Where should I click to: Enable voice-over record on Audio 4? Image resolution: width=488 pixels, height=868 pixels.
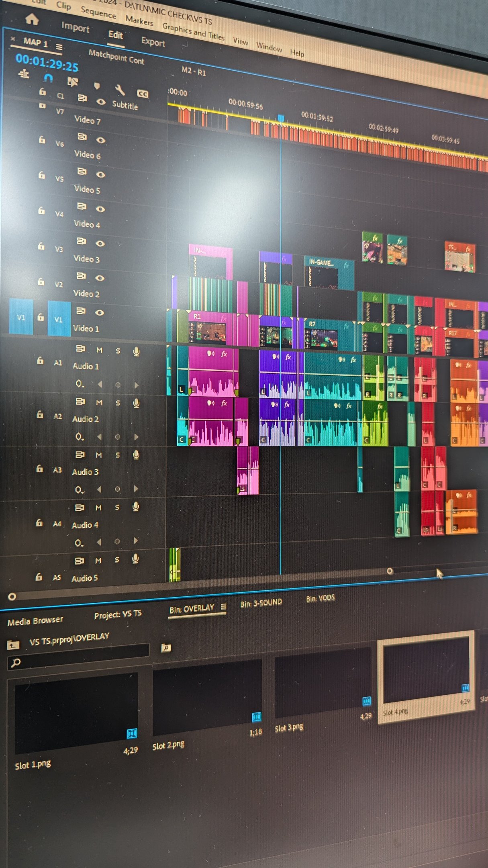pos(136,507)
